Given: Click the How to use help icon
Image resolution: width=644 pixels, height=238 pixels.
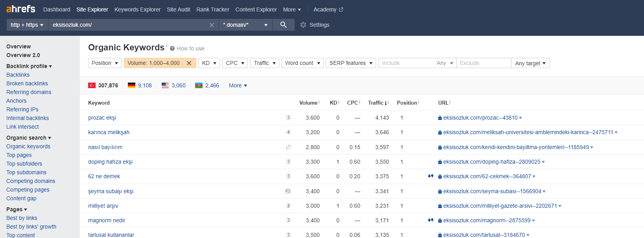Looking at the screenshot, I should click(172, 48).
